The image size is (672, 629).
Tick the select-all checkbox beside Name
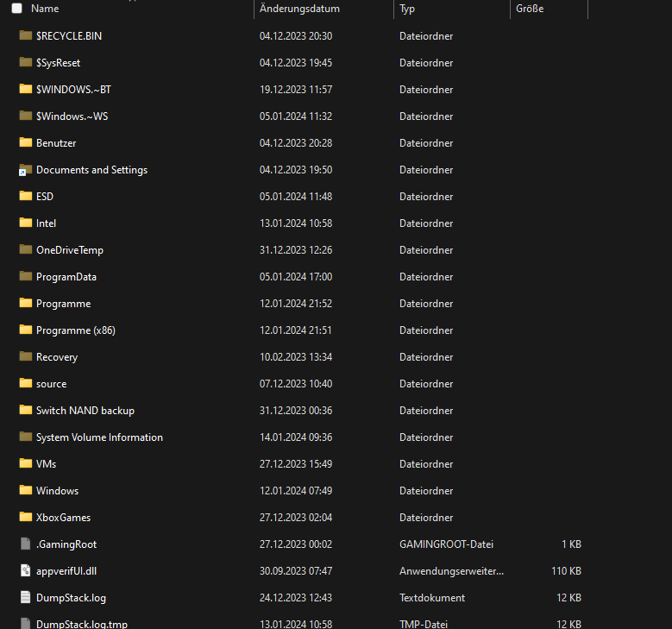[x=16, y=9]
